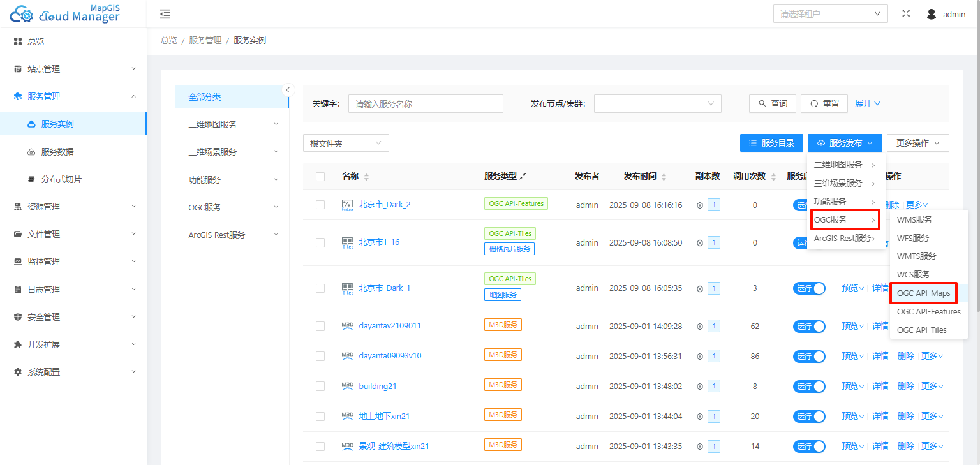980x465 pixels.
Task: Open the 请选择租户 tenant dropdown
Action: tap(829, 14)
